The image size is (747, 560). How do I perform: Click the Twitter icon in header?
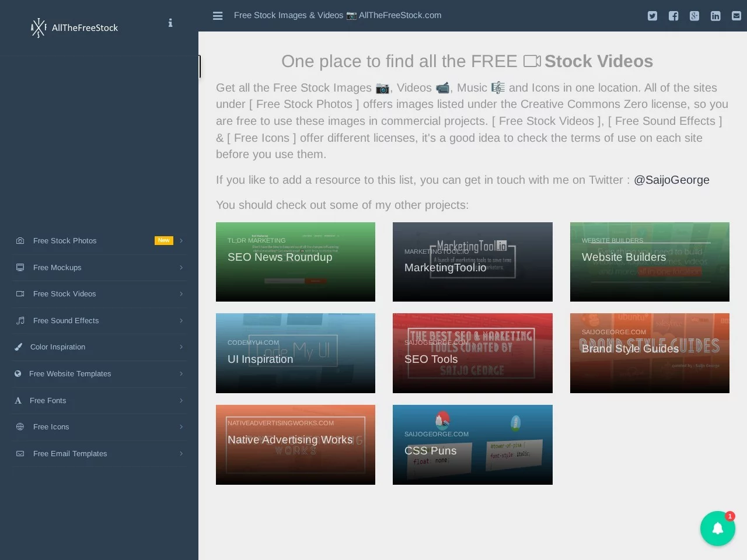coord(652,16)
